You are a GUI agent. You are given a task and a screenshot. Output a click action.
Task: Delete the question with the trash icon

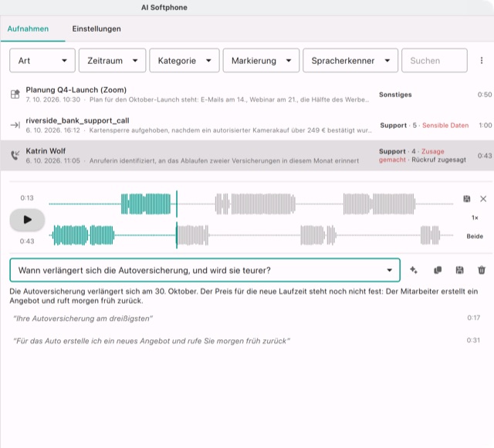[x=482, y=270]
